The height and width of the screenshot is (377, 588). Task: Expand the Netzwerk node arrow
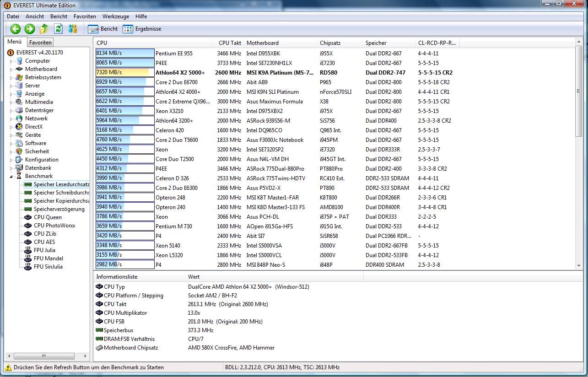tap(12, 119)
